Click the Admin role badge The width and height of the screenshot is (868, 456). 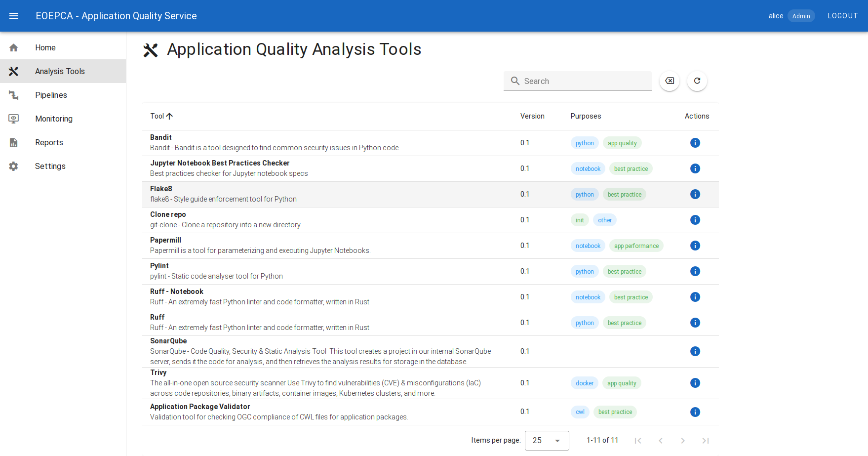pos(801,16)
